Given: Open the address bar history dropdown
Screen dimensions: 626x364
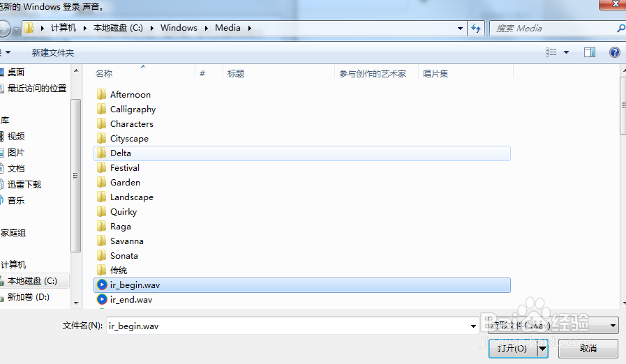Looking at the screenshot, I should point(460,29).
